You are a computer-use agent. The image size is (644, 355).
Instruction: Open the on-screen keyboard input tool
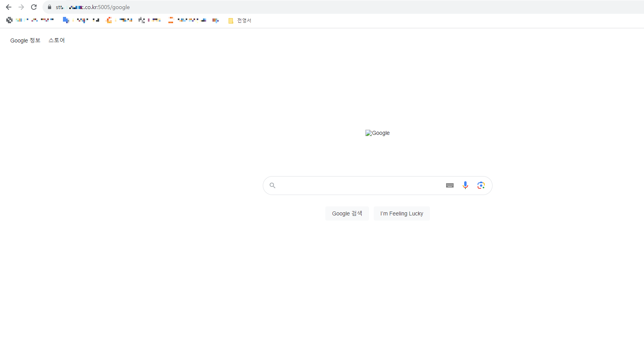(x=450, y=186)
